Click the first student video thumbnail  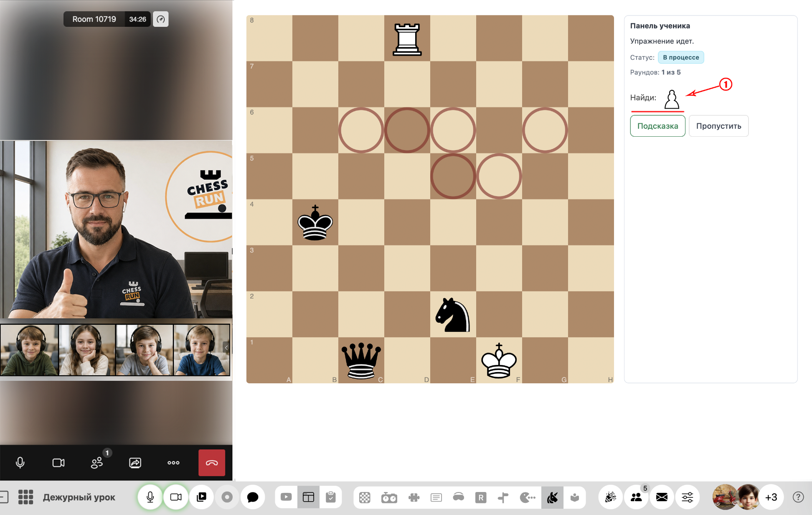29,350
